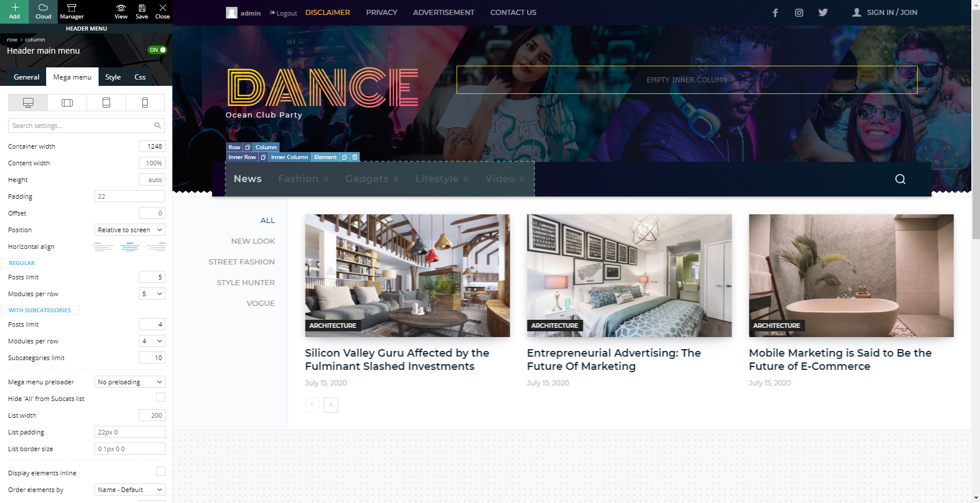Select the Inner Column label
The image size is (980, 503).
coord(289,157)
